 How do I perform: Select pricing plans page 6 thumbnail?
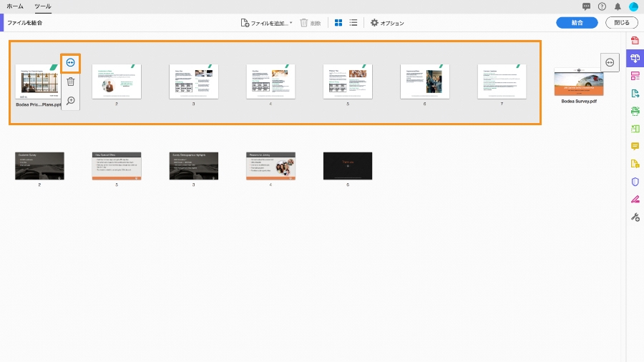click(x=424, y=82)
